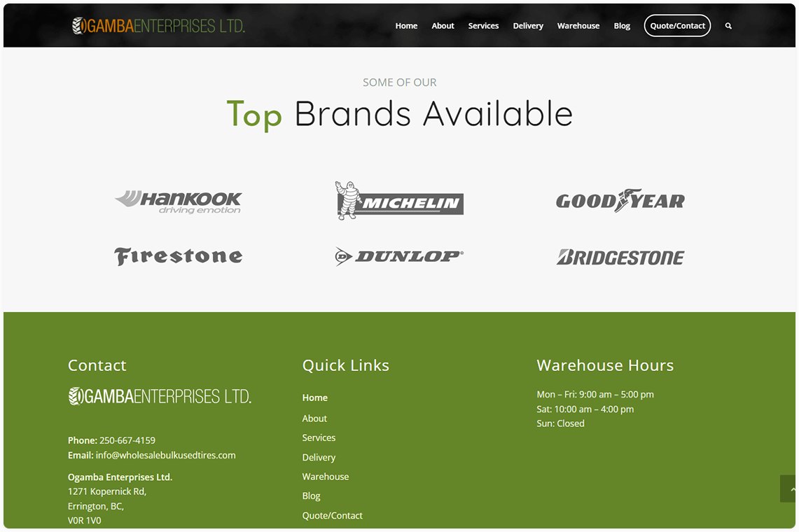Click the white Ogamba logo in footer
Viewport: 799px width, 532px height.
[160, 396]
